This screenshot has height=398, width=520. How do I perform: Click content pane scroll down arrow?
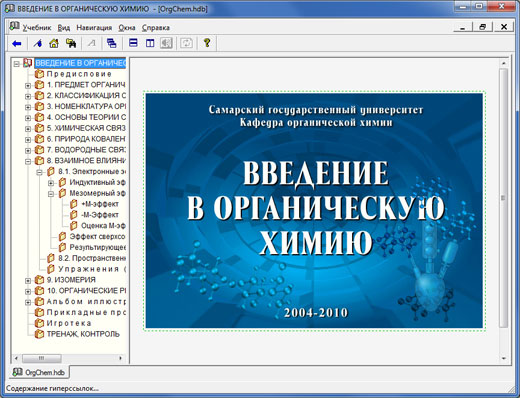tap(504, 358)
